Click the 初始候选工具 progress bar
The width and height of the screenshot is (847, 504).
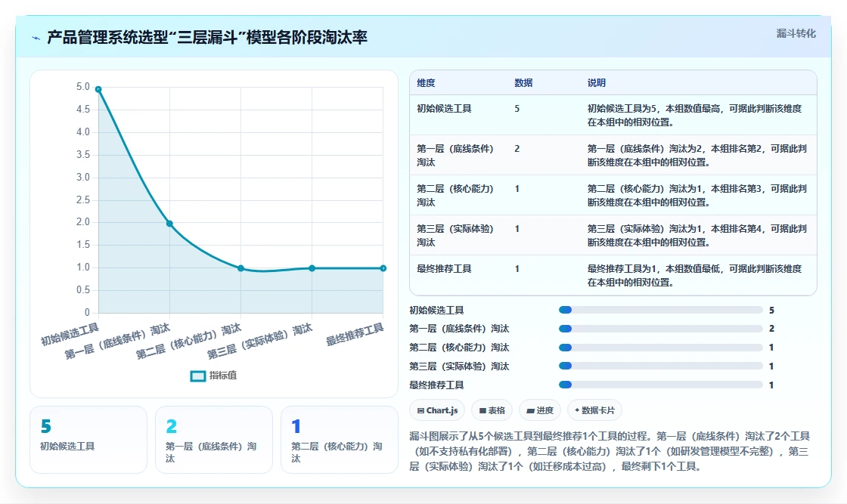[661, 310]
